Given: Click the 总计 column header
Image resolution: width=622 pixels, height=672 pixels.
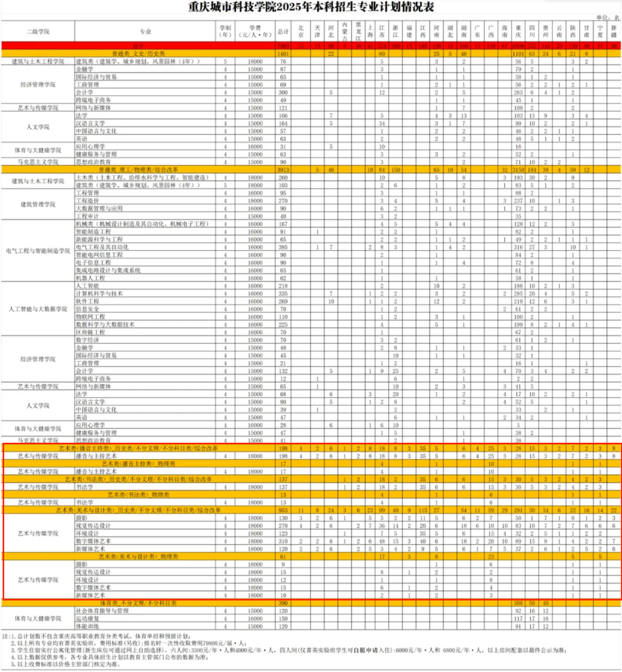Looking at the screenshot, I should click(x=283, y=32).
